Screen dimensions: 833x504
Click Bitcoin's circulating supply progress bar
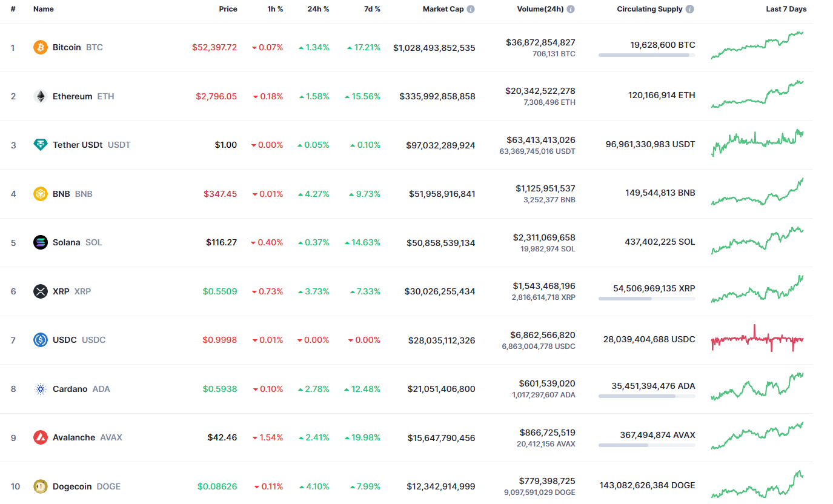(646, 55)
